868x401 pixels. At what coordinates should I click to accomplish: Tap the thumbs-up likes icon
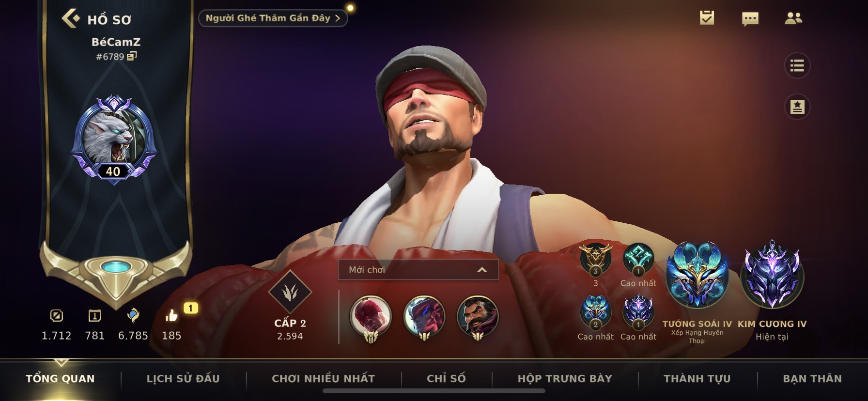[x=171, y=316]
